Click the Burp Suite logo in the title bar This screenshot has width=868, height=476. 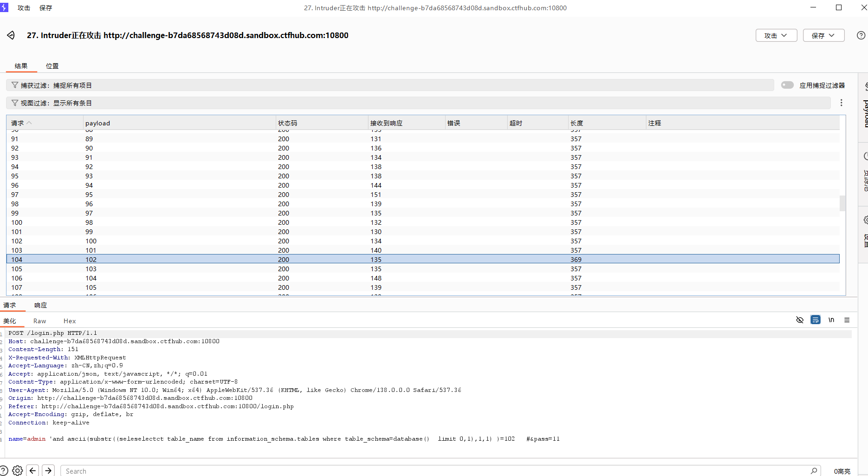(x=5, y=7)
